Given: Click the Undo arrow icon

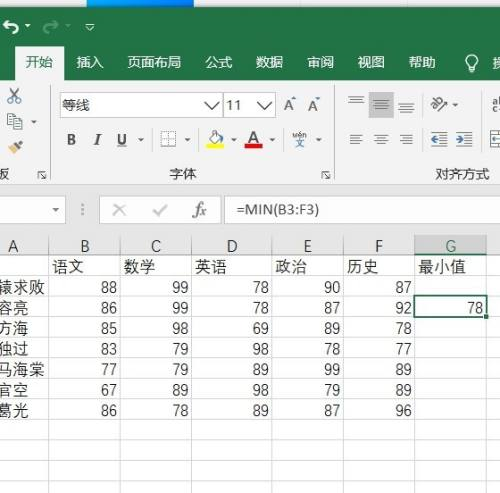Looking at the screenshot, I should (x=11, y=27).
